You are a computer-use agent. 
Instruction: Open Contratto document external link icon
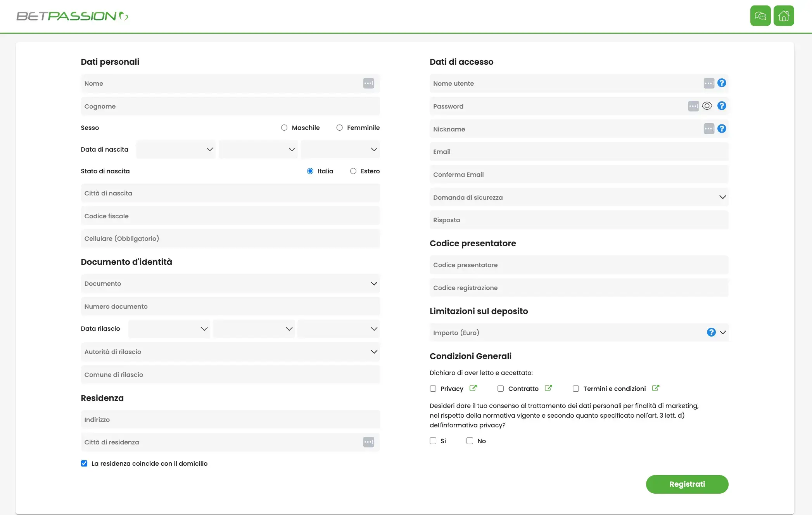click(x=548, y=388)
